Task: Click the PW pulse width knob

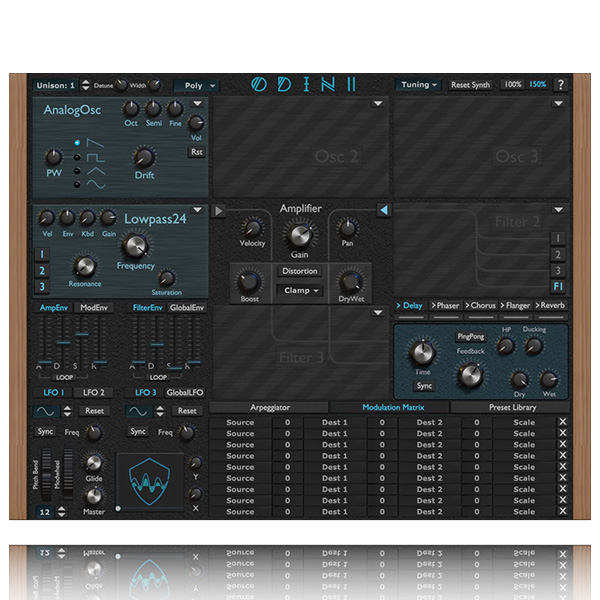Action: point(54,157)
